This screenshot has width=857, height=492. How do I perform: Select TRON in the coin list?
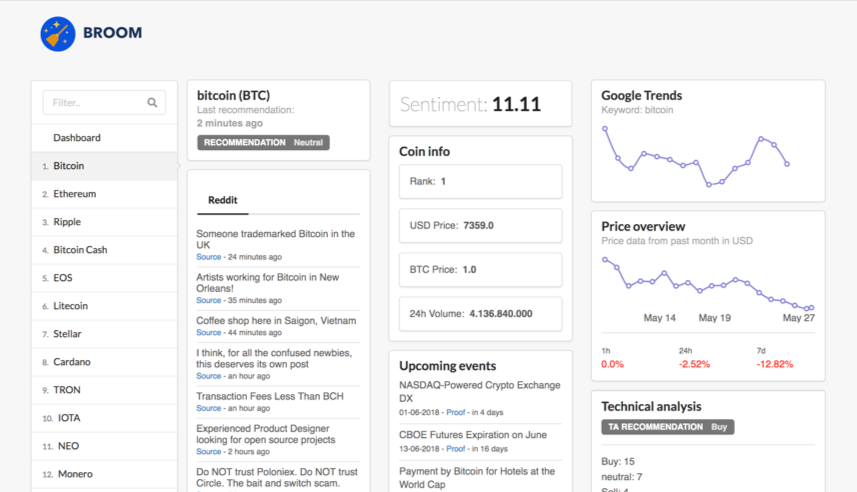coord(104,390)
